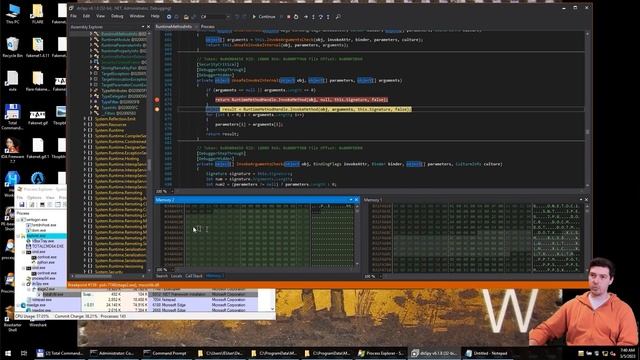Click the Refresh icon in Process Explorer toolbar

(32, 204)
